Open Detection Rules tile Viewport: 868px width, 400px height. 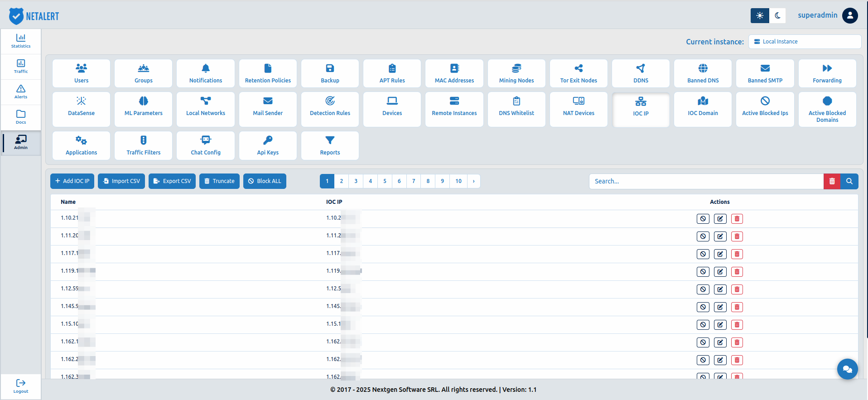click(330, 109)
